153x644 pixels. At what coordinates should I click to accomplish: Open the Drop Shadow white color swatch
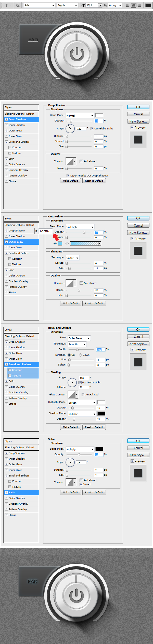(x=99, y=115)
